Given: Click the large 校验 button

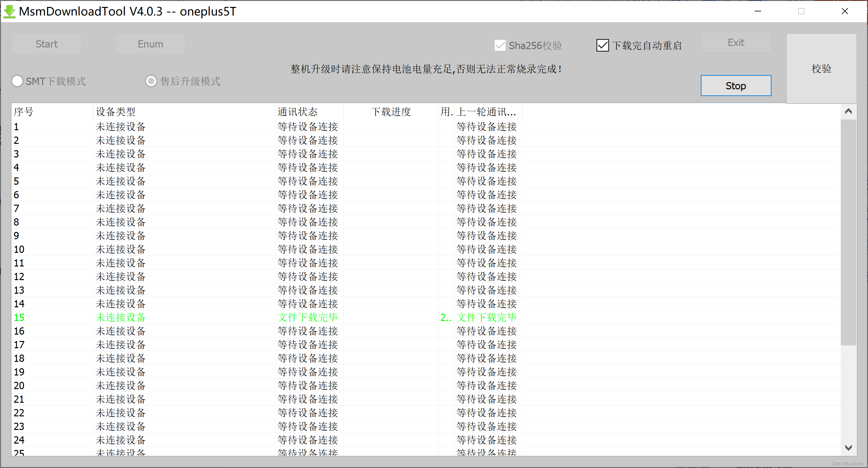Looking at the screenshot, I should coord(821,68).
